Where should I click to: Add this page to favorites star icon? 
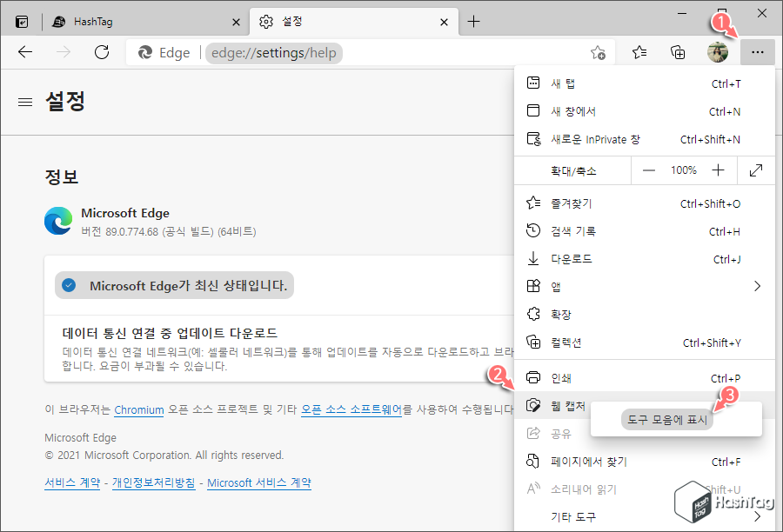(x=598, y=52)
